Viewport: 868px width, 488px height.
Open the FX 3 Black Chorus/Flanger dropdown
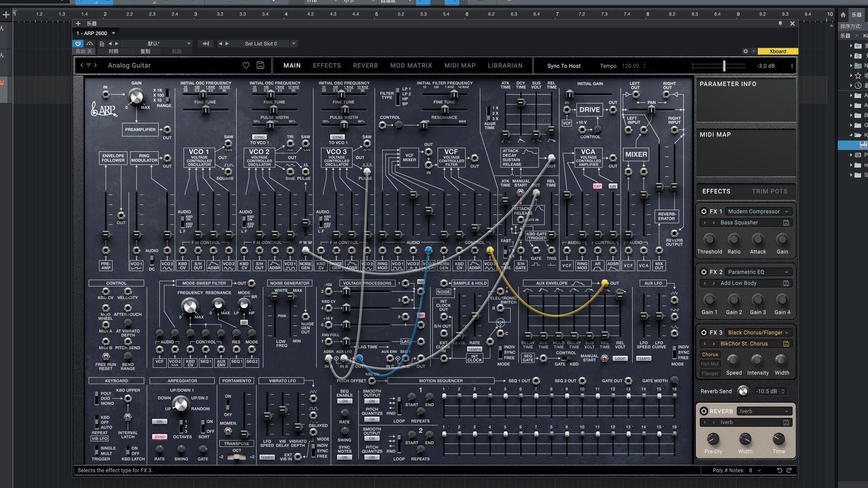[758, 333]
